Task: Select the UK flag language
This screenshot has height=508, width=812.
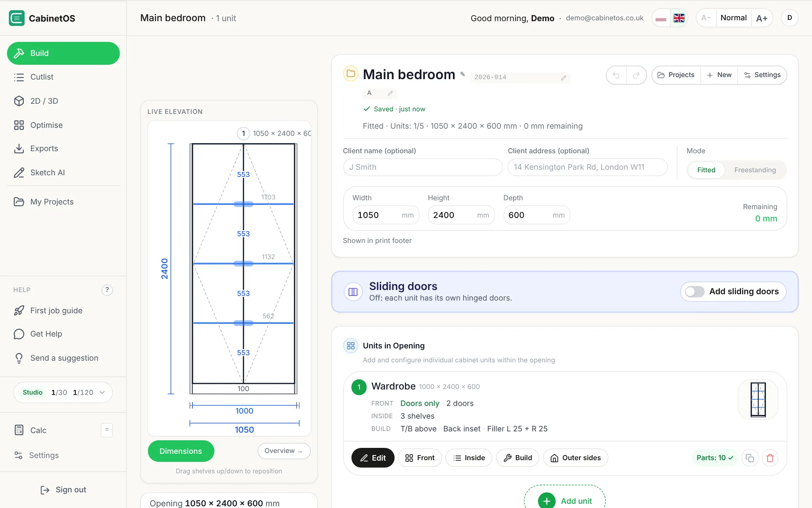Action: 679,18
